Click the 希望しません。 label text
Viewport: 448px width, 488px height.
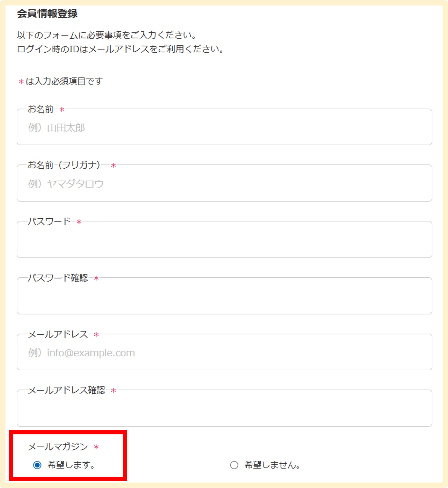(272, 465)
